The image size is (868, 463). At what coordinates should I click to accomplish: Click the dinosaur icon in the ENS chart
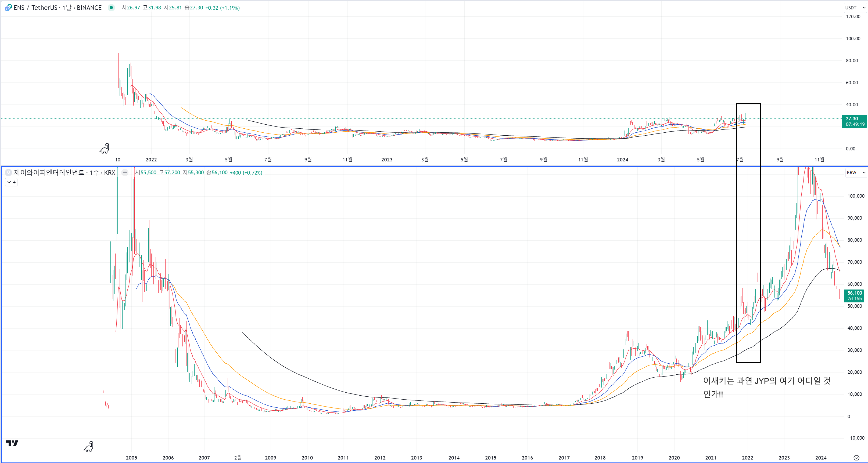[x=105, y=149]
